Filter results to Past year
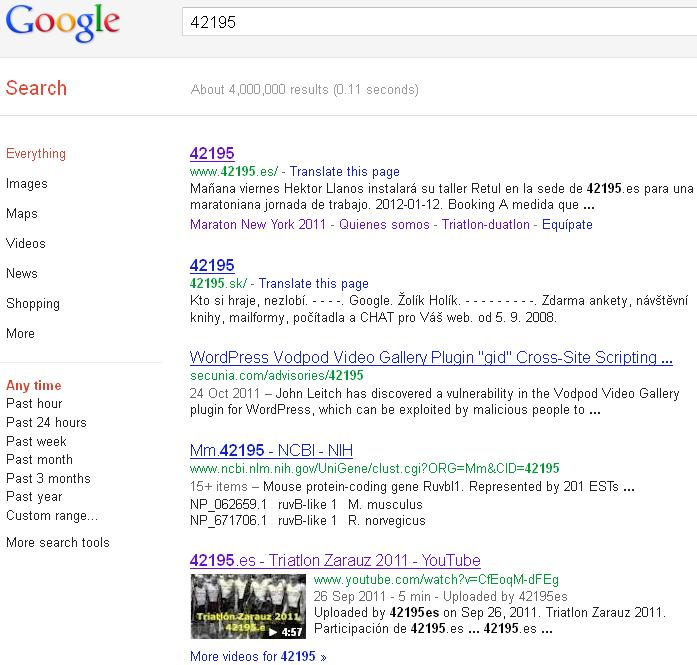 (34, 497)
